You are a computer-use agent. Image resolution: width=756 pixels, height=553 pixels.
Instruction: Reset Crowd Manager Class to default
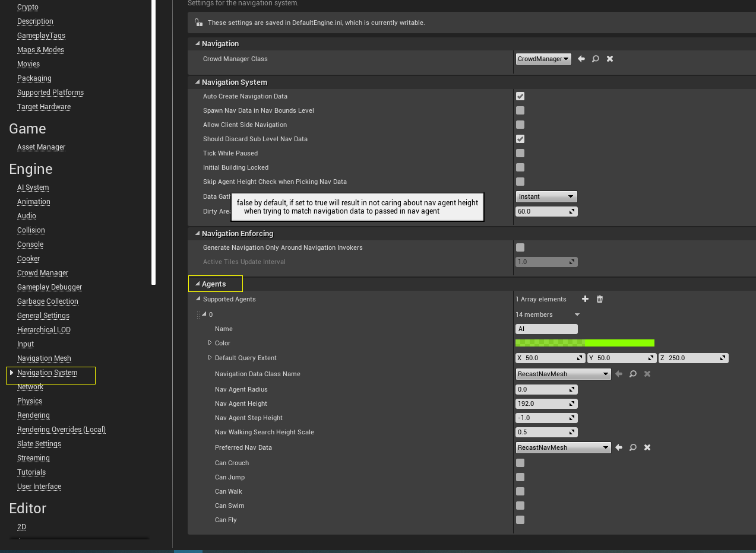tap(581, 59)
